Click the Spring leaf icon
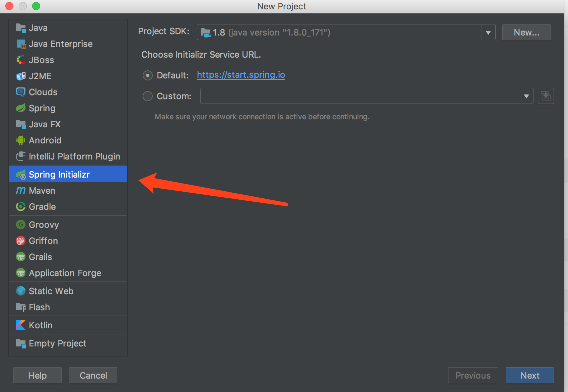 (x=21, y=108)
